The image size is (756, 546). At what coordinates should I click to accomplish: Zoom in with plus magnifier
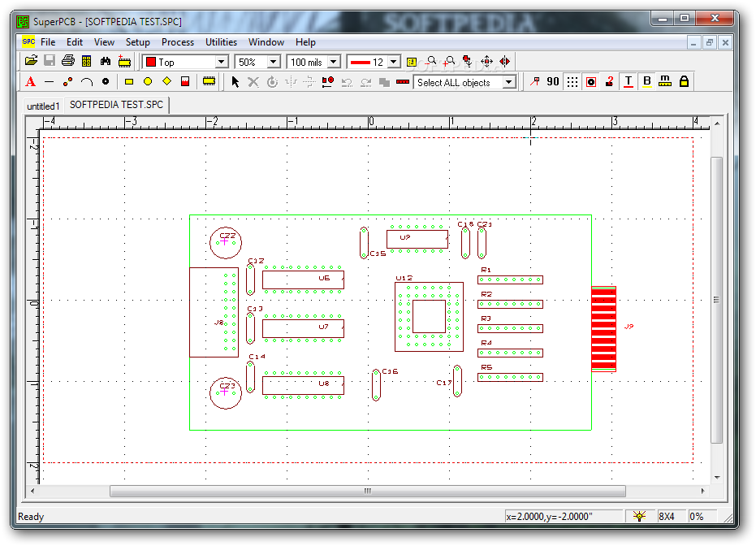click(449, 61)
